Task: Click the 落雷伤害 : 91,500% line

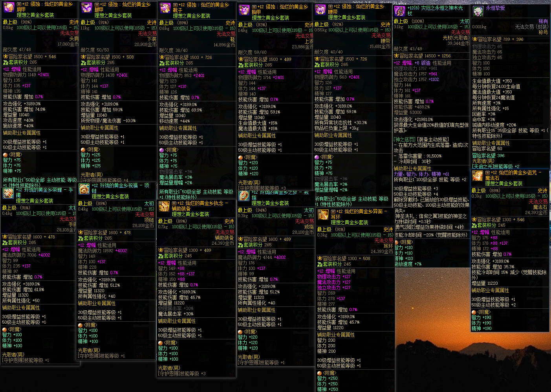Action: (417, 156)
